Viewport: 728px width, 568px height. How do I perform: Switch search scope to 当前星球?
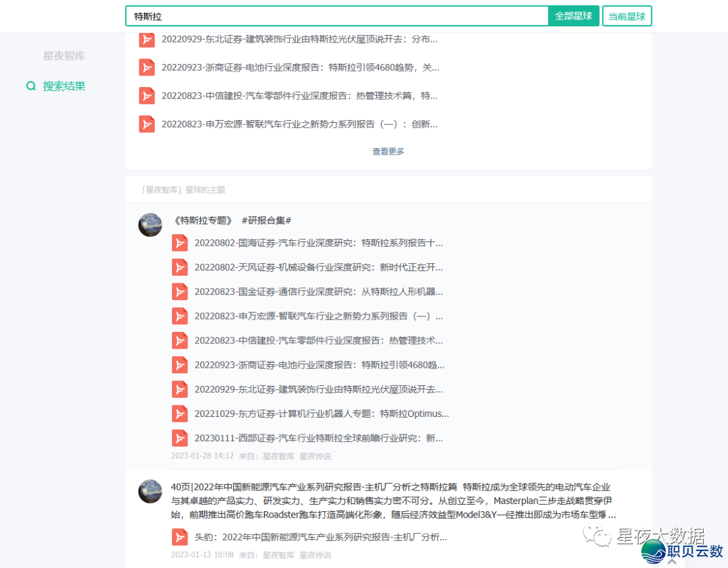click(627, 16)
